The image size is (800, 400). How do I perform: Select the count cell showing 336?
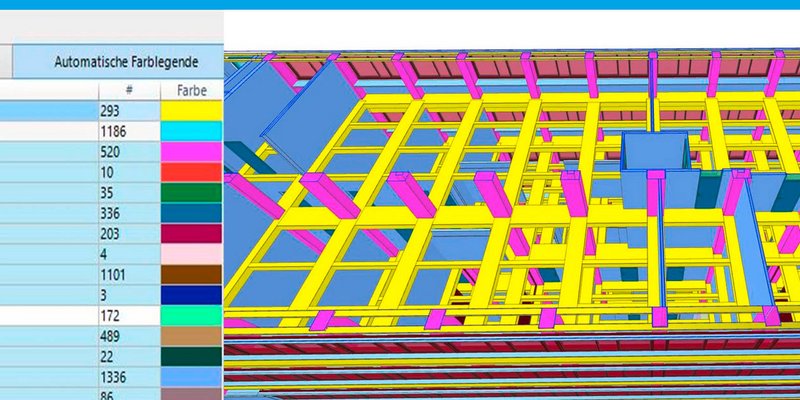click(x=129, y=213)
